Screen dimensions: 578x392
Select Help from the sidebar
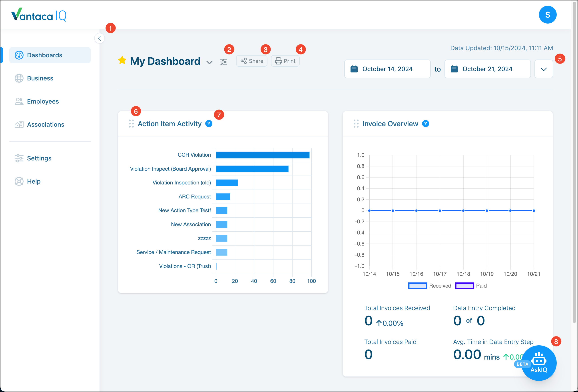[x=19, y=181]
